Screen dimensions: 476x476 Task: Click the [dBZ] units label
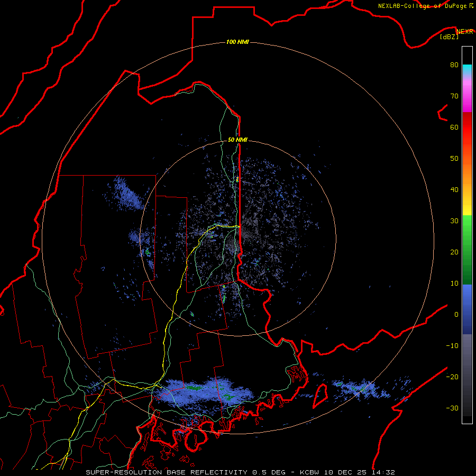coord(449,37)
